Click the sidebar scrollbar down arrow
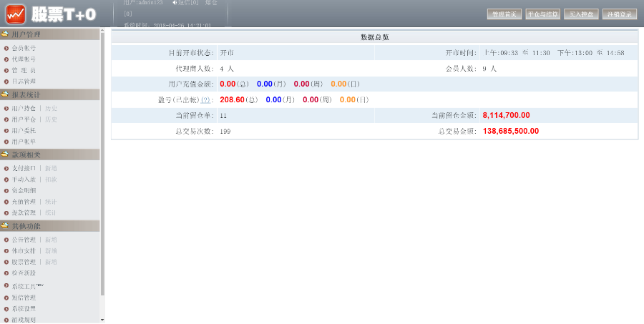Screen dimensions: 644x324 pos(102,320)
